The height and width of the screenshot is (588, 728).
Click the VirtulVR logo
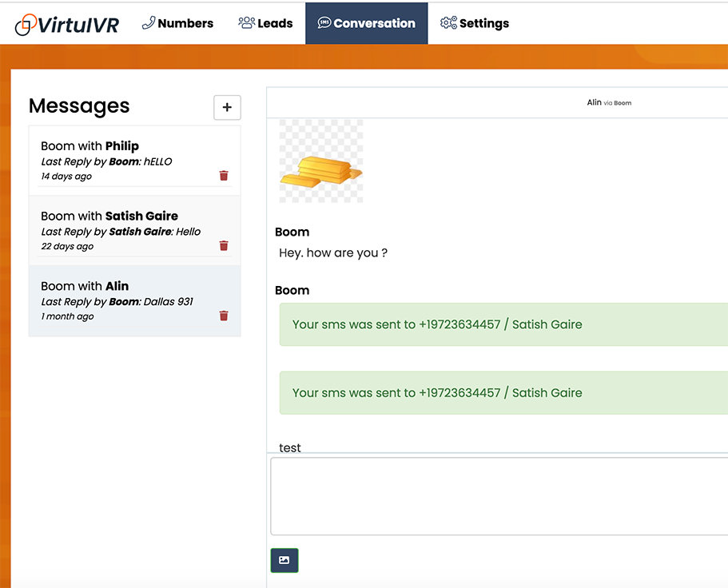67,24
